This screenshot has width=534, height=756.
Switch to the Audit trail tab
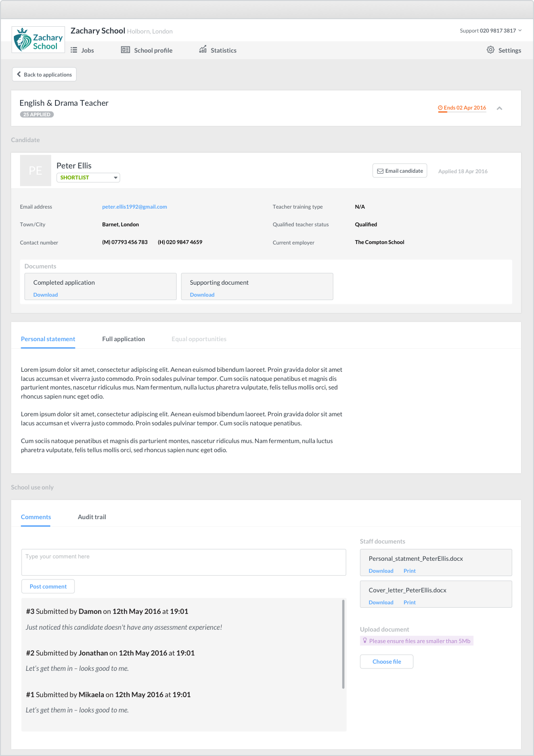[x=92, y=517]
